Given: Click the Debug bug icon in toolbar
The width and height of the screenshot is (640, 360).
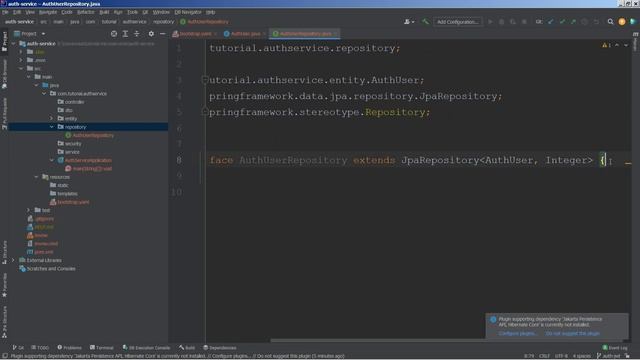Looking at the screenshot, I should (x=502, y=22).
